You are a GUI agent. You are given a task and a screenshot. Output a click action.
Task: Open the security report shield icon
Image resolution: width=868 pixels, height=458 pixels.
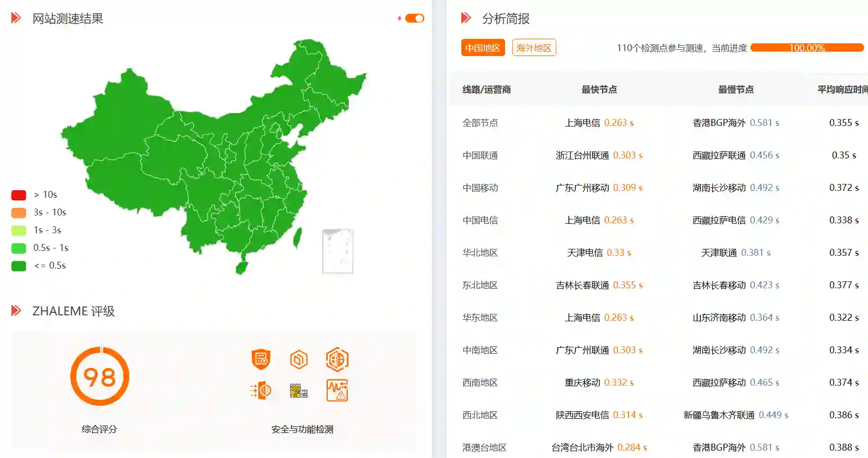(x=261, y=359)
